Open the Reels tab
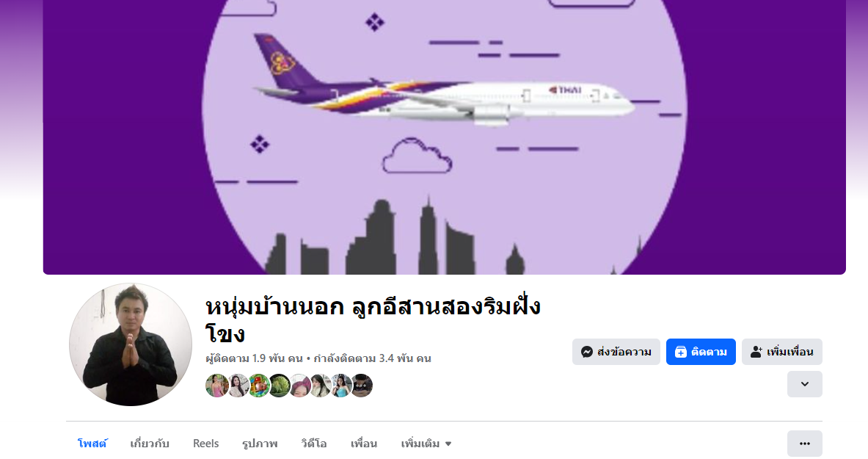Viewport: 868px width, 459px height. point(206,444)
